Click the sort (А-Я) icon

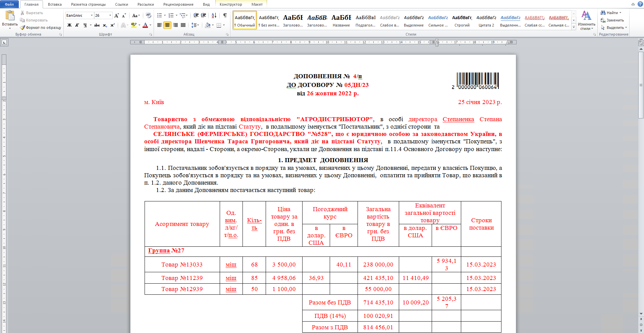click(x=214, y=15)
